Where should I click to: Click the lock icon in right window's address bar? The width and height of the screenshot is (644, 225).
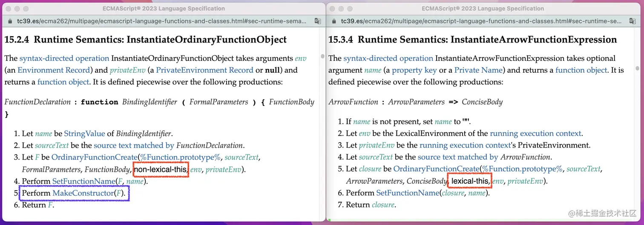334,21
